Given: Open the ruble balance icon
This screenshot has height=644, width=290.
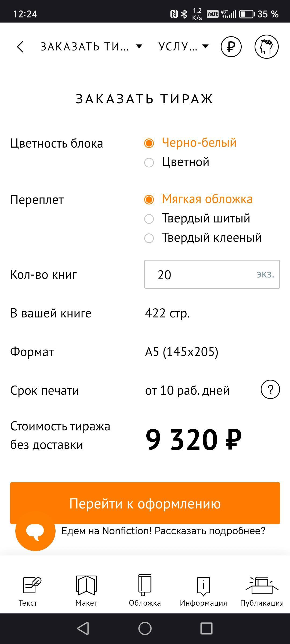Looking at the screenshot, I should pyautogui.click(x=231, y=47).
